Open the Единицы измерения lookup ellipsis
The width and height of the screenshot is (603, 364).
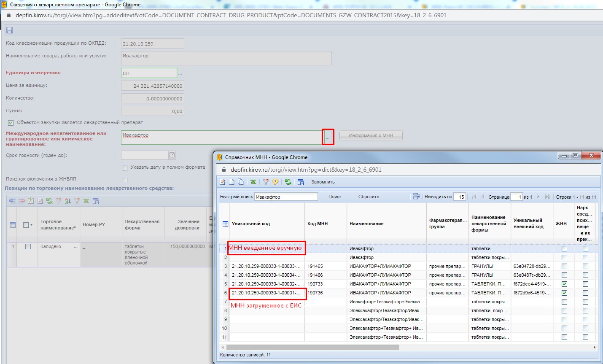click(x=180, y=73)
